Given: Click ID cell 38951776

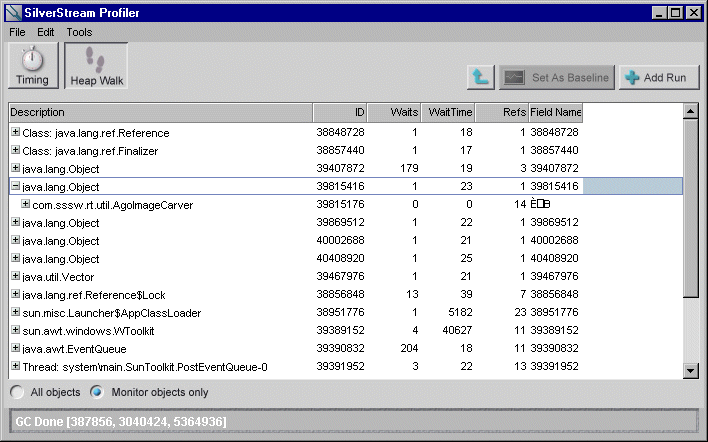Looking at the screenshot, I should point(340,312).
